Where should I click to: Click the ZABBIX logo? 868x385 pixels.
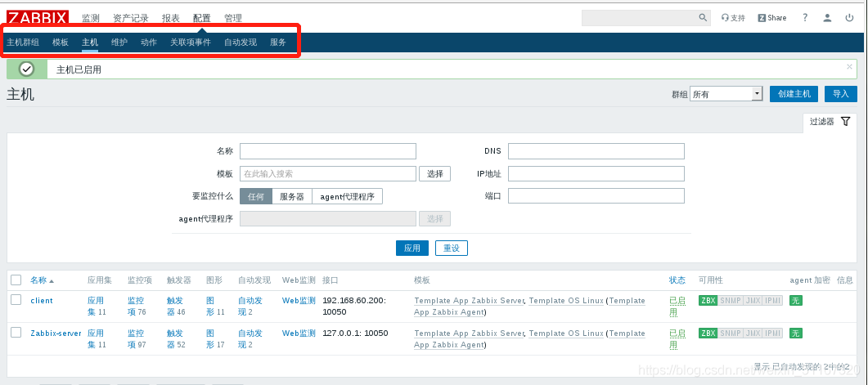click(38, 17)
